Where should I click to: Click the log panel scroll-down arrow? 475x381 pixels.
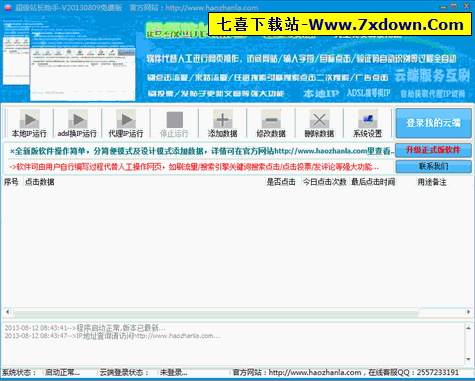[x=468, y=359]
